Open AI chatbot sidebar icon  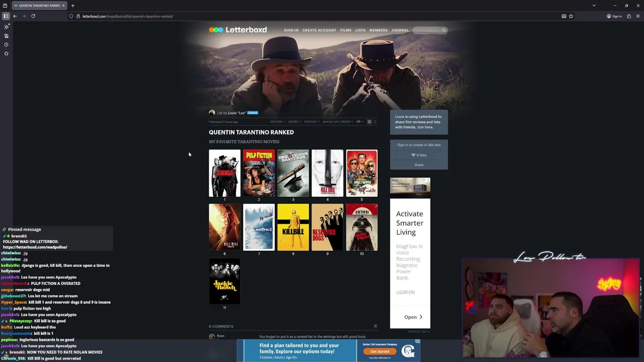[x=6, y=27]
